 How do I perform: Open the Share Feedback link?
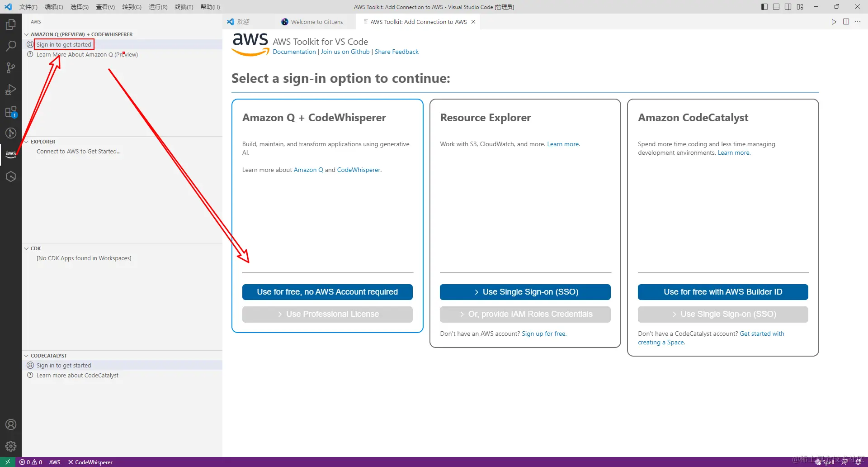click(x=396, y=52)
